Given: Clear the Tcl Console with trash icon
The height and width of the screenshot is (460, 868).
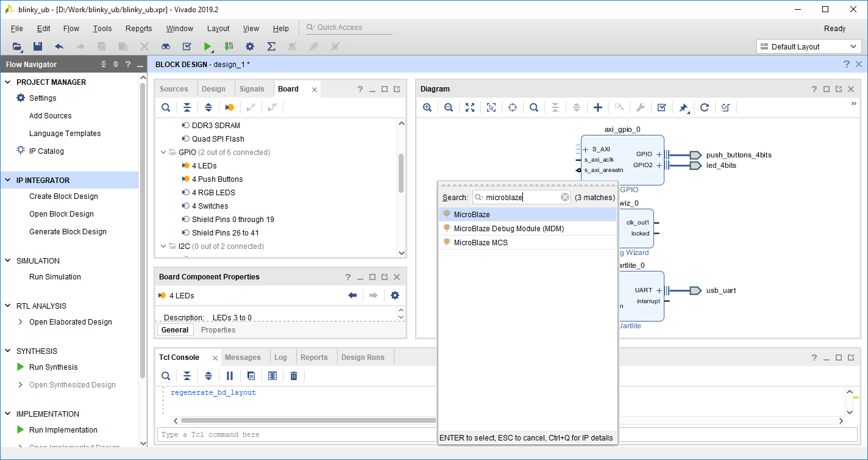Looking at the screenshot, I should (294, 376).
